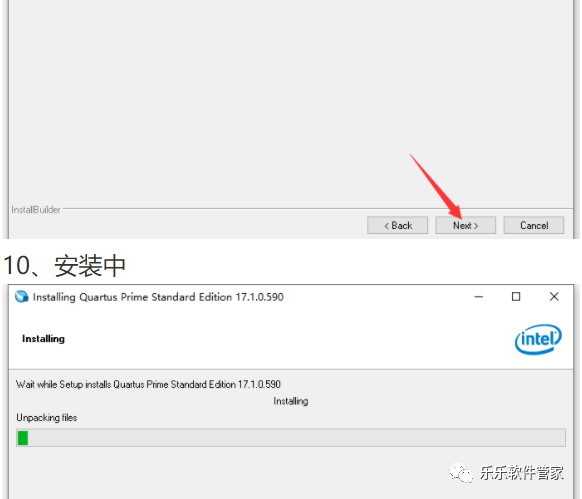Click the bold 'Installing' header label
The width and height of the screenshot is (582, 499).
[43, 339]
